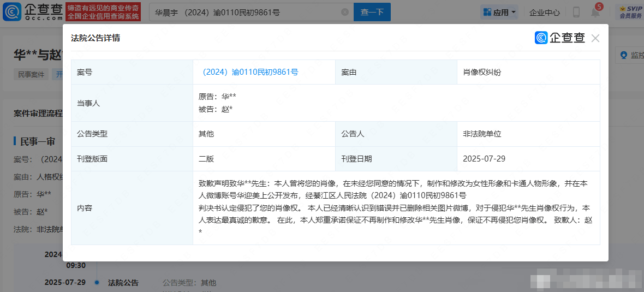Click the 企查查 logo in dialog header

560,38
